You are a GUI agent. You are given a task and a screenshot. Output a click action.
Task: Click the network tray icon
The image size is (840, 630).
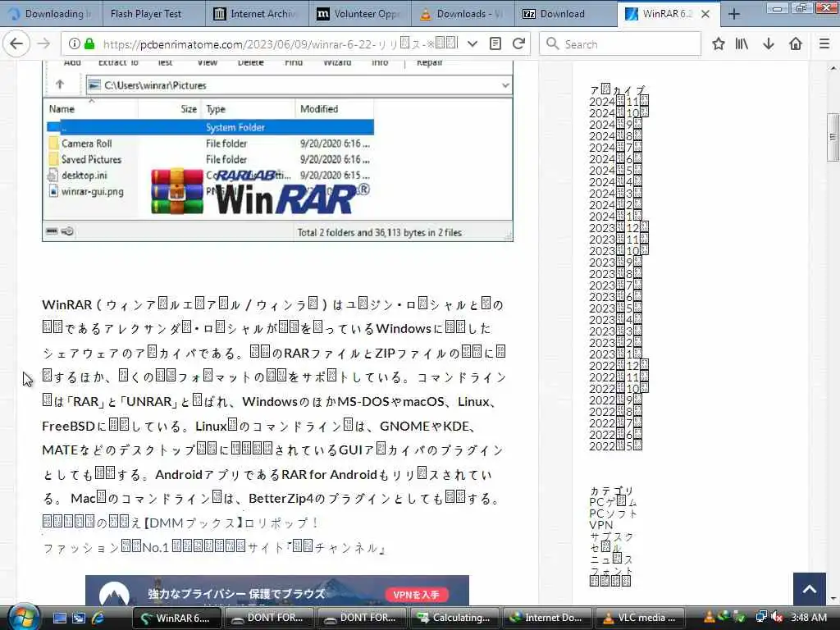click(760, 618)
